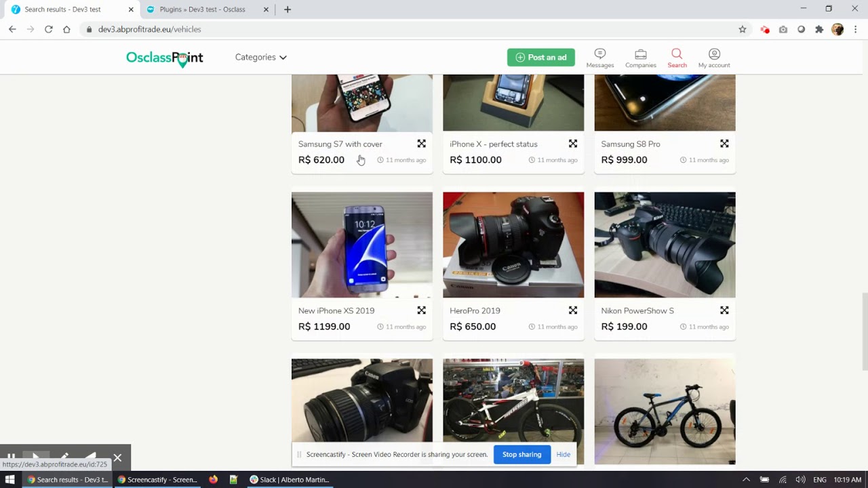This screenshot has width=868, height=488.
Task: Click the Screencastify recording extension icon
Action: coord(765,29)
